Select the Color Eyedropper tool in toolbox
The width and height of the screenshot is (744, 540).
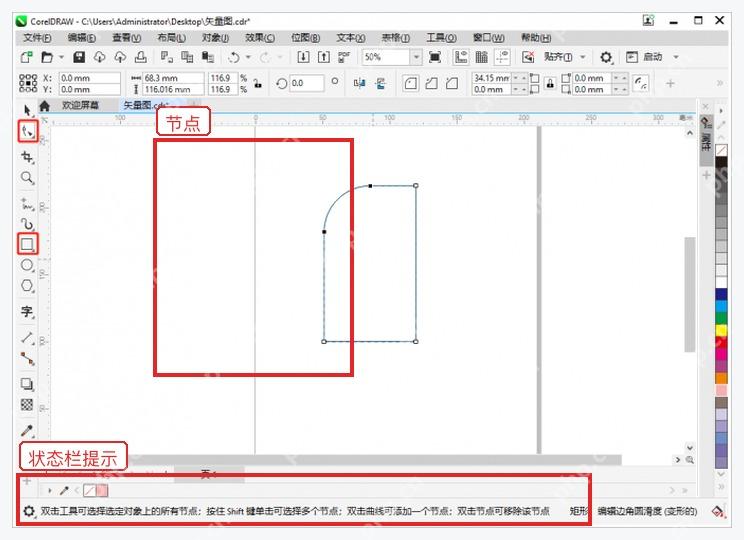(x=27, y=430)
